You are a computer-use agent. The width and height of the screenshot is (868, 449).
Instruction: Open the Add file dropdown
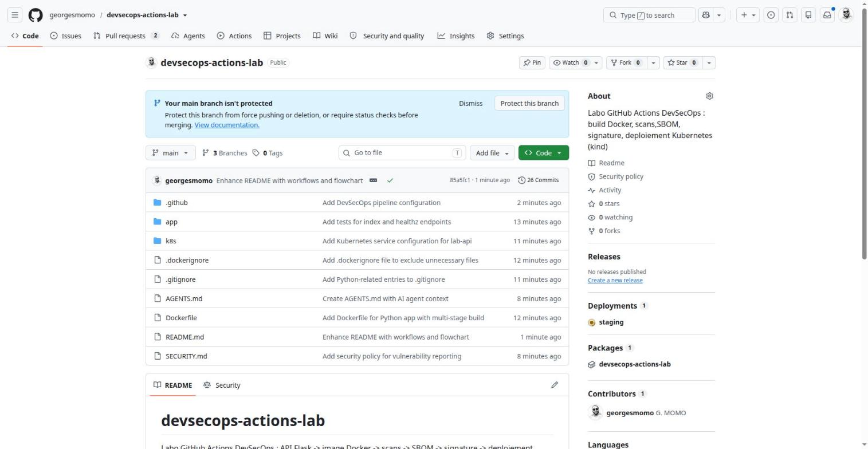point(492,153)
